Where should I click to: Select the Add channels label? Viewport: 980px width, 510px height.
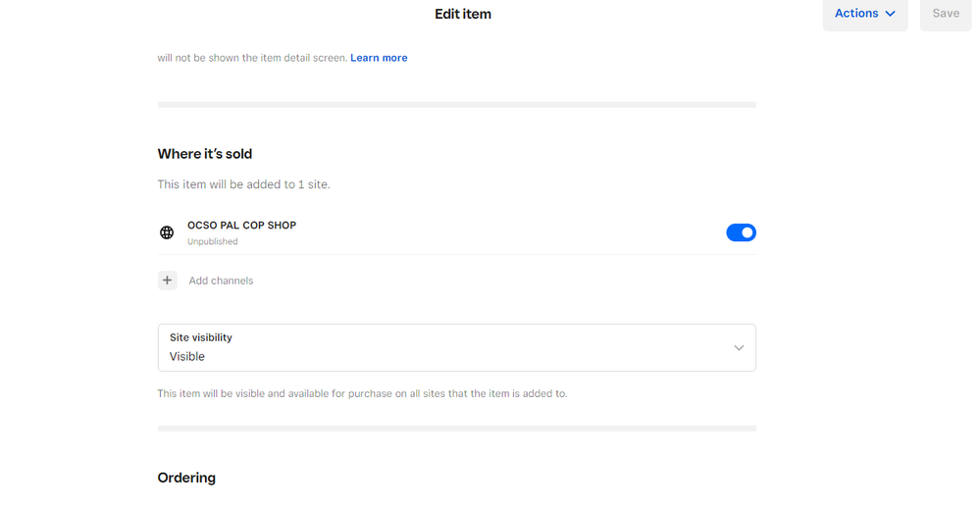pyautogui.click(x=221, y=280)
